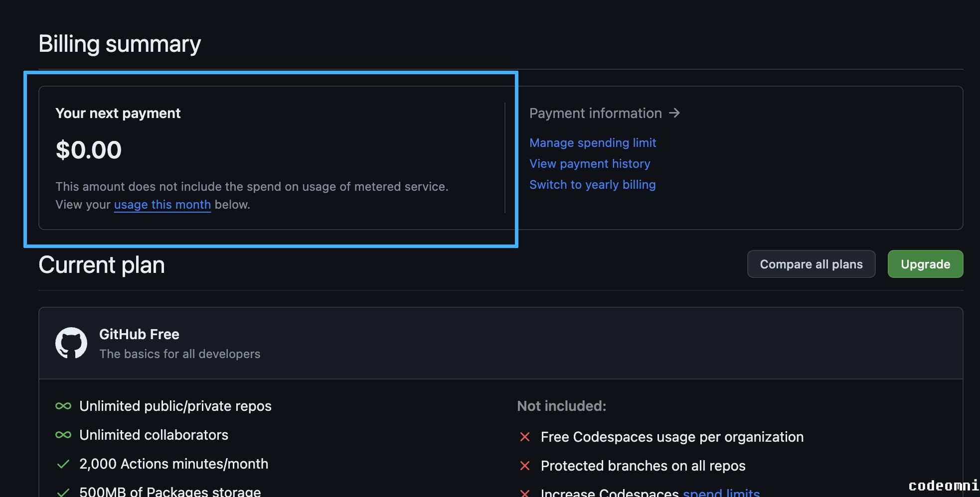
Task: Click the Payment information arrow icon
Action: click(x=674, y=114)
